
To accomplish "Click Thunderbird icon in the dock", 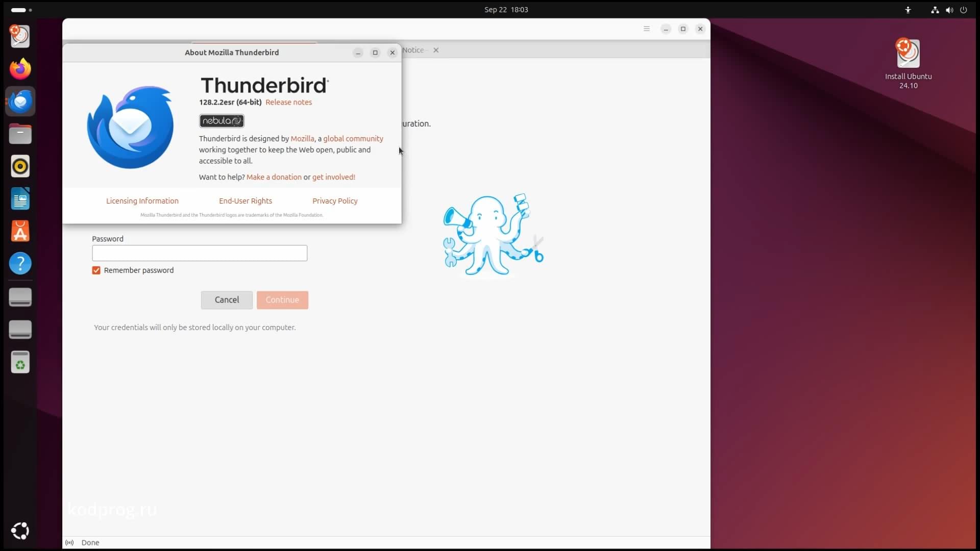I will (20, 101).
